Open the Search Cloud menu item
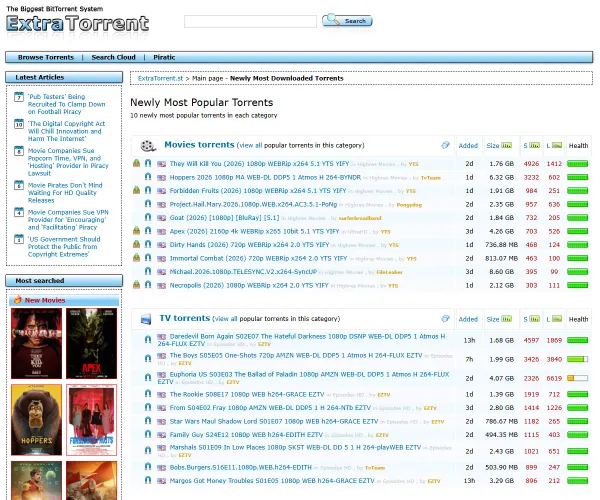Image resolution: width=600 pixels, height=500 pixels. tap(113, 57)
